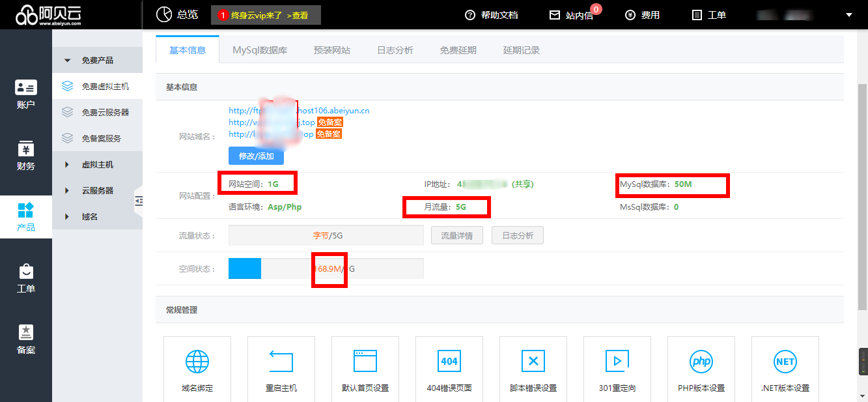
Task: Click the 阿贝云 logo
Action: (49, 14)
